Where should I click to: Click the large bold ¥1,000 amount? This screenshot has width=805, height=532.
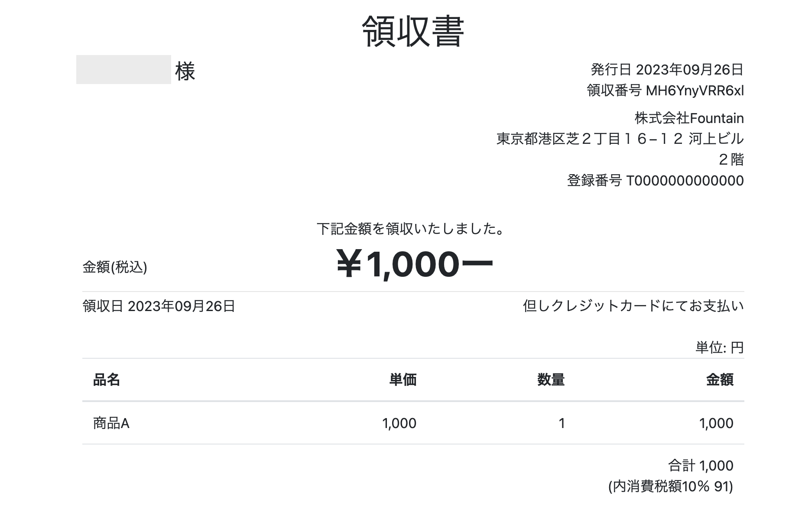(x=414, y=264)
